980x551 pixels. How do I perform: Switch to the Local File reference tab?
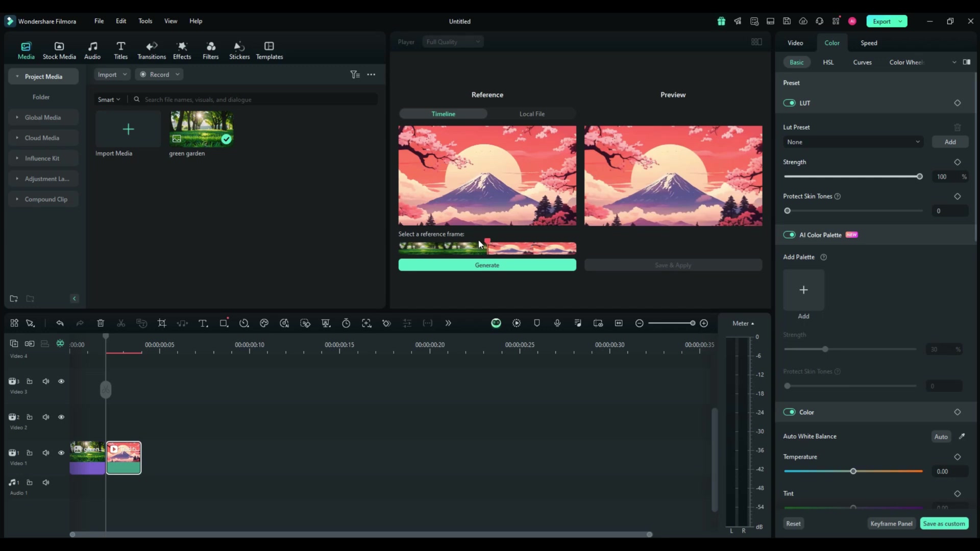(532, 114)
